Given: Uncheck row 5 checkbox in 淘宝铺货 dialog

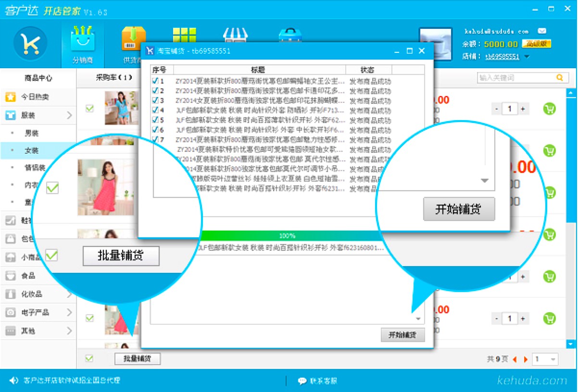Looking at the screenshot, I should pyautogui.click(x=155, y=120).
